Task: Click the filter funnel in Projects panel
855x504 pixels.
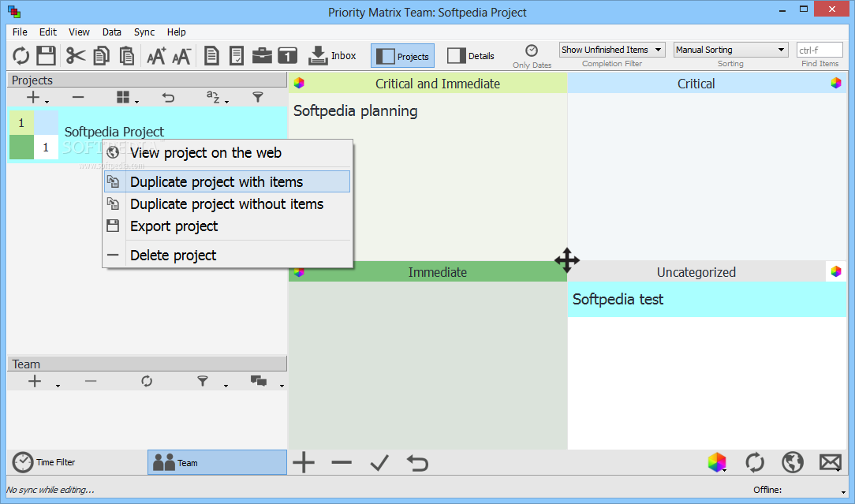Action: 258,98
